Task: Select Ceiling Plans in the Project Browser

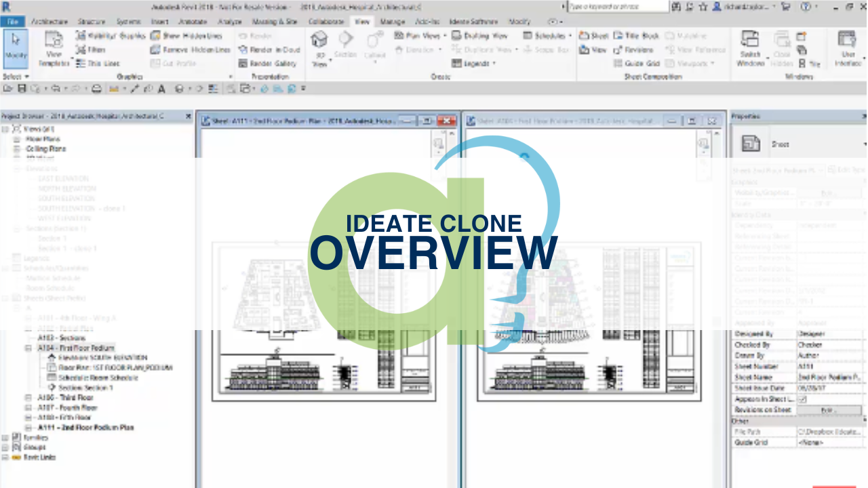Action: (x=45, y=148)
